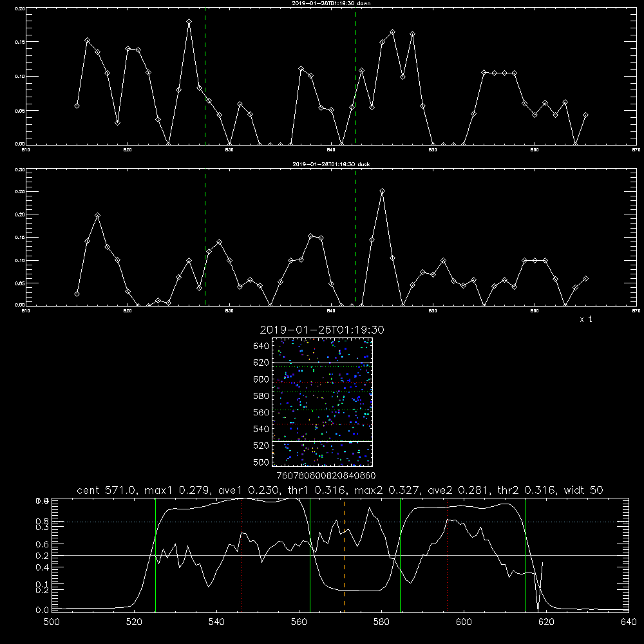The height and width of the screenshot is (644, 644).
Task: Click the red dotted line near 596 in bottom plot
Action: (447, 554)
